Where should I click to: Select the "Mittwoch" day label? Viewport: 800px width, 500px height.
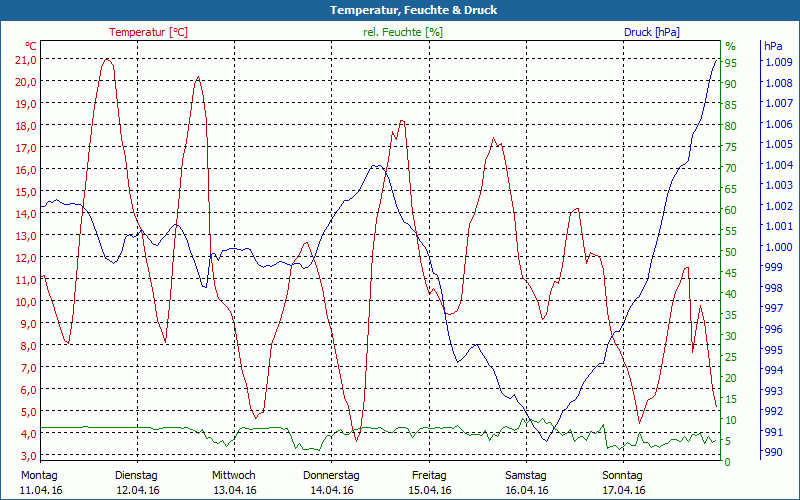[234, 475]
